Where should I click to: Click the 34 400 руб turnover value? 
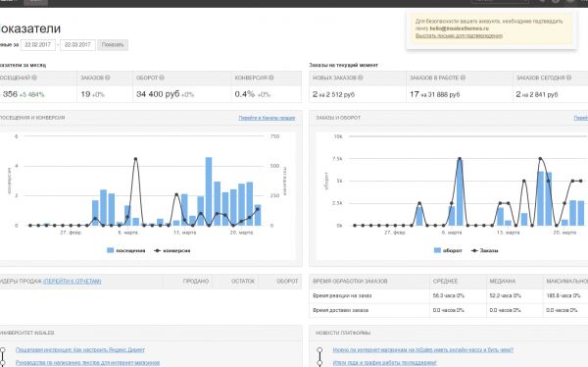[158, 94]
